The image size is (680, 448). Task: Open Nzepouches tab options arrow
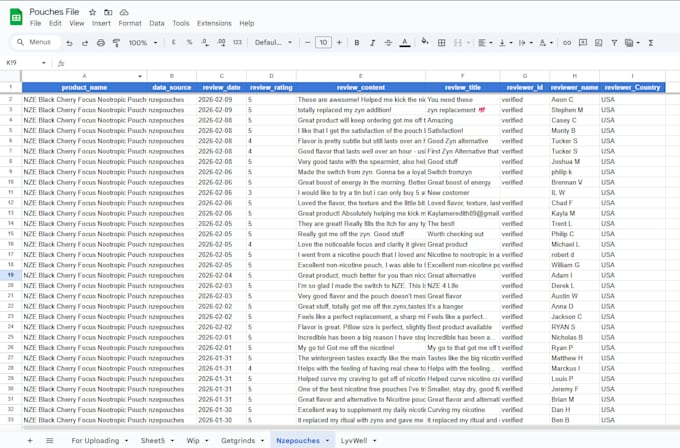[327, 441]
